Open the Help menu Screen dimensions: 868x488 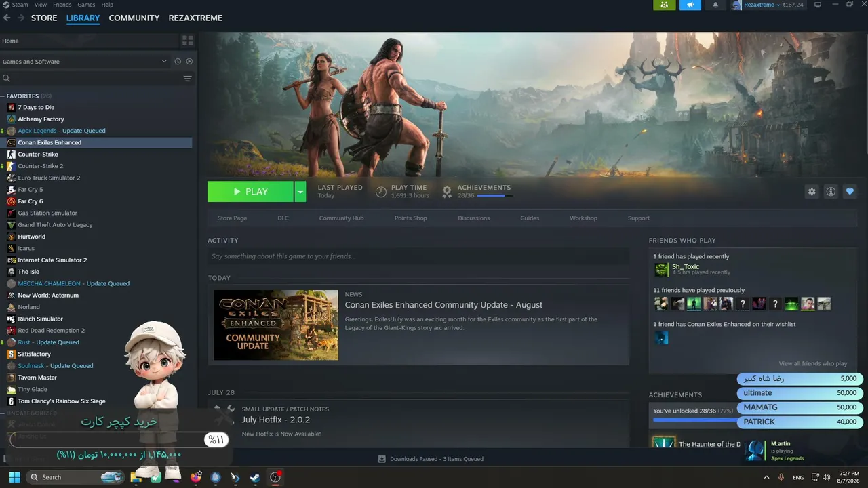click(107, 5)
